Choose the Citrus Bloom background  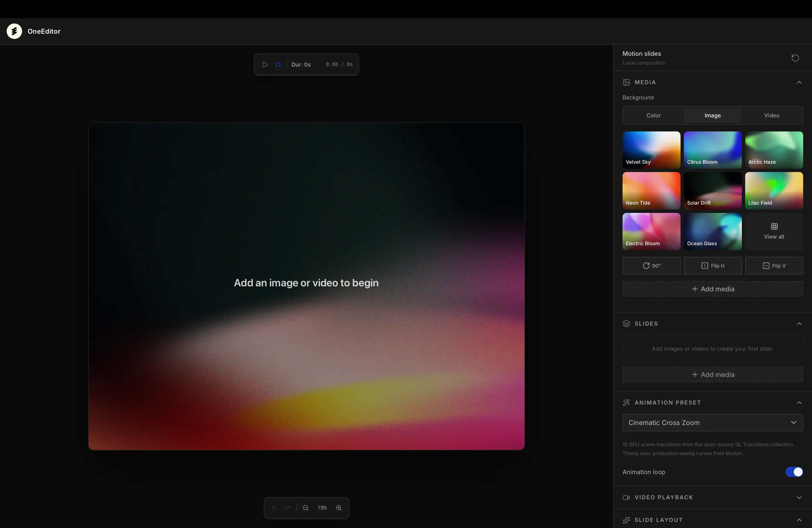(x=712, y=150)
